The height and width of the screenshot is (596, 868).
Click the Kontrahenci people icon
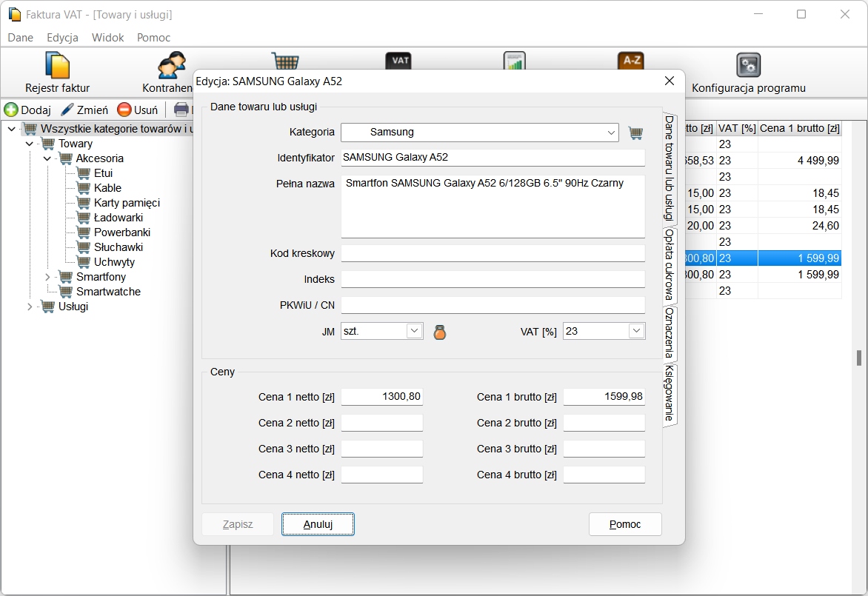tap(171, 67)
